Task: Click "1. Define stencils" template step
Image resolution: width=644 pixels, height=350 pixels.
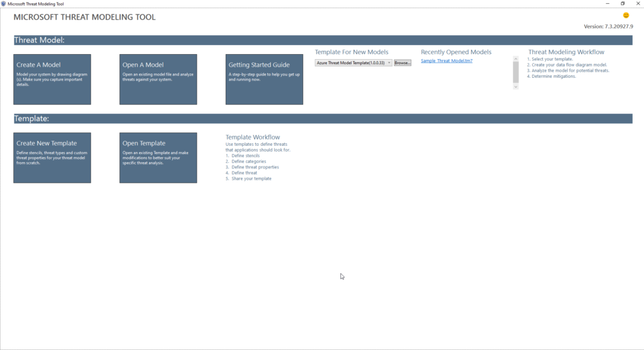Action: [x=242, y=156]
